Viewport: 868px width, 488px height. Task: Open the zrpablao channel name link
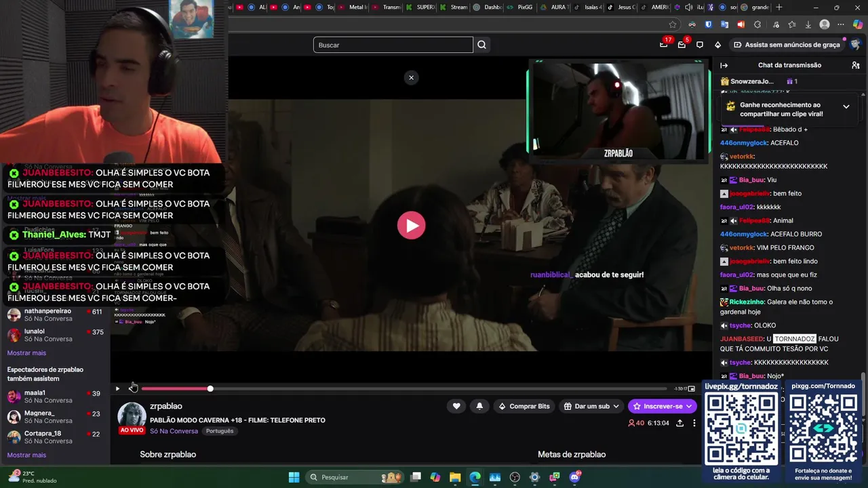166,406
